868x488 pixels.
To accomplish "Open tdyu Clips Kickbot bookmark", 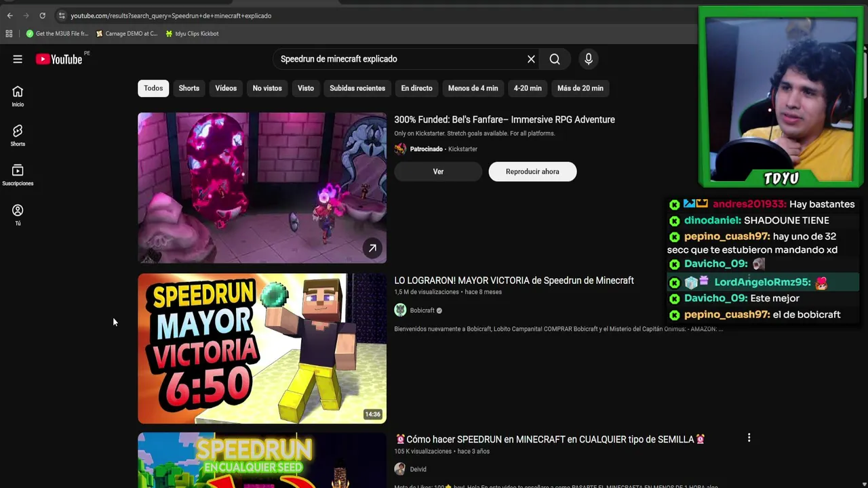I will click(x=192, y=33).
